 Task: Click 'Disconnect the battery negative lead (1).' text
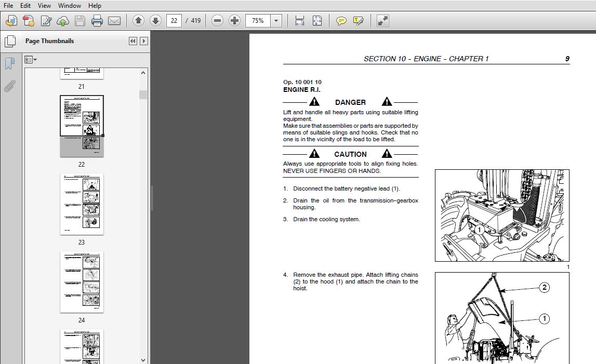click(x=346, y=188)
